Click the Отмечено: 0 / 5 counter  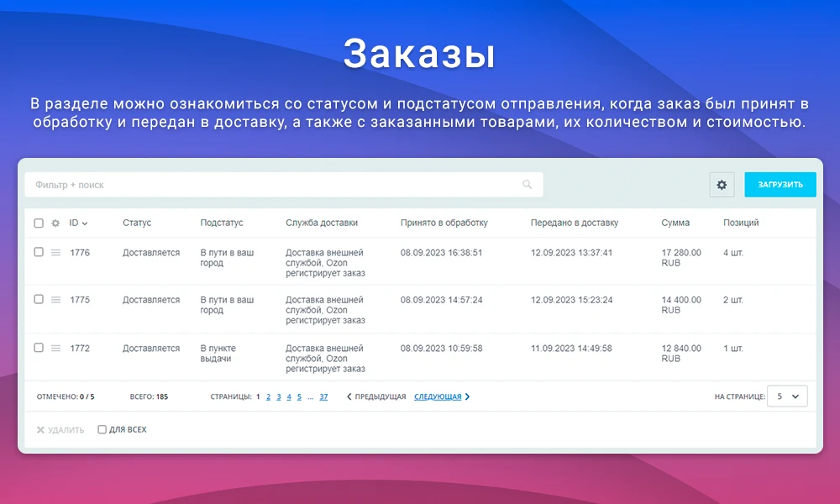point(66,396)
